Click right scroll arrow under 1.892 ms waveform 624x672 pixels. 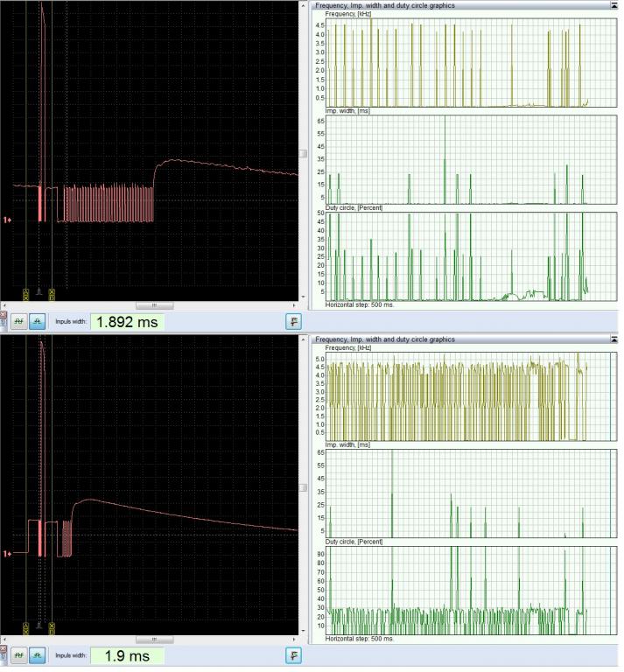pyautogui.click(x=294, y=305)
